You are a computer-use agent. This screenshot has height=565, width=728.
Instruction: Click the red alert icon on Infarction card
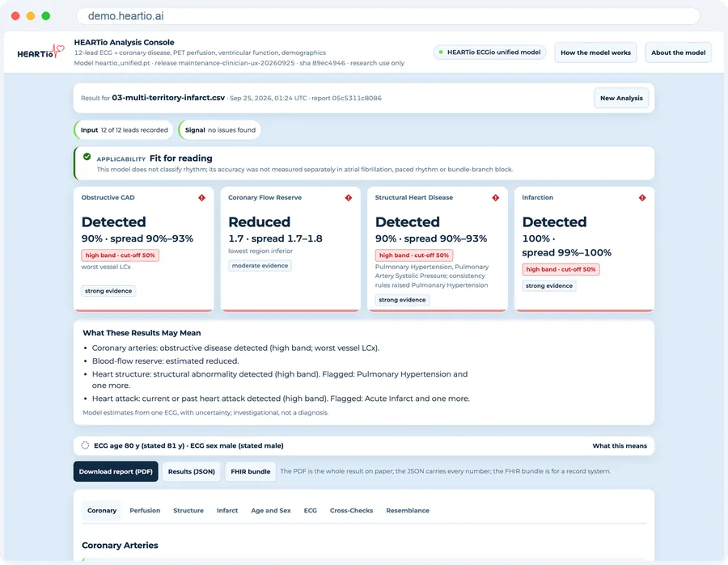point(642,197)
